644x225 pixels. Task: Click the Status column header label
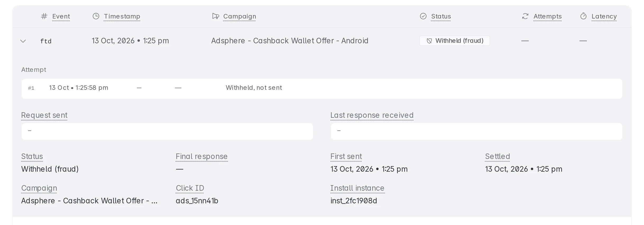(x=441, y=16)
